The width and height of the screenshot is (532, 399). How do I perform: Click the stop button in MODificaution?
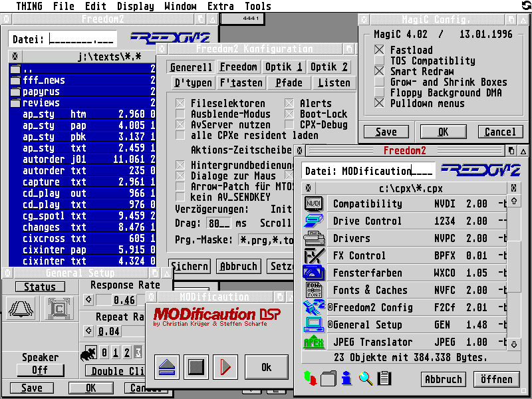(x=196, y=367)
